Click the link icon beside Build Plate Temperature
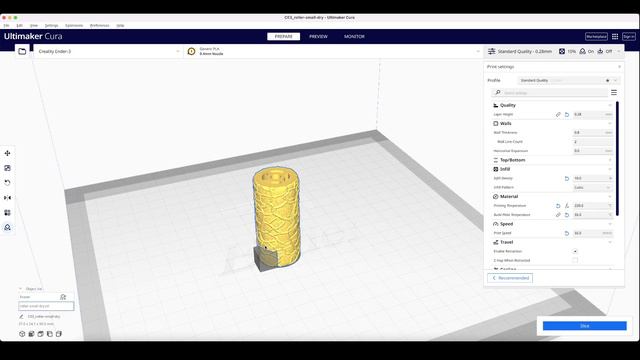This screenshot has height=360, width=640. click(558, 215)
